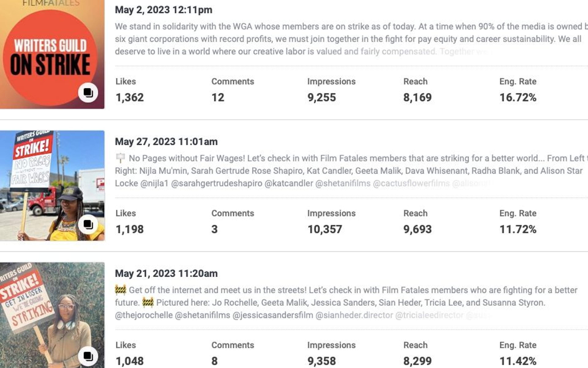Click carousel icon on Writers Guild strike graphic

click(x=88, y=93)
